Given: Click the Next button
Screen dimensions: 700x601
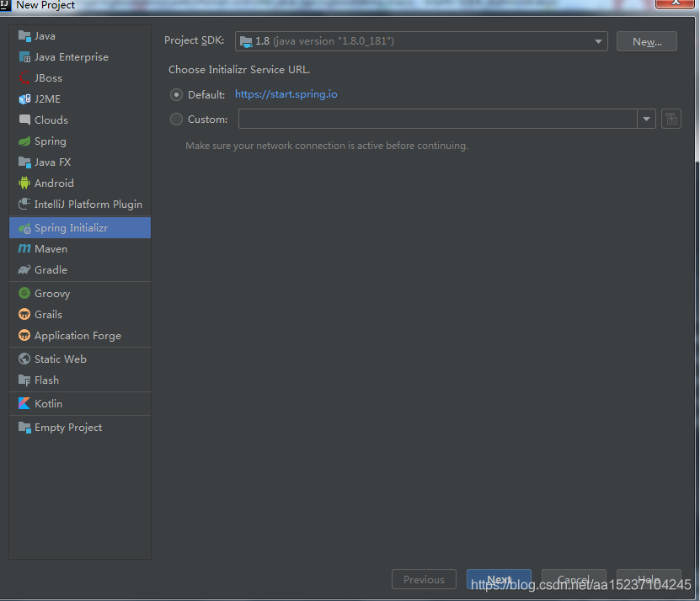Looking at the screenshot, I should [500, 579].
